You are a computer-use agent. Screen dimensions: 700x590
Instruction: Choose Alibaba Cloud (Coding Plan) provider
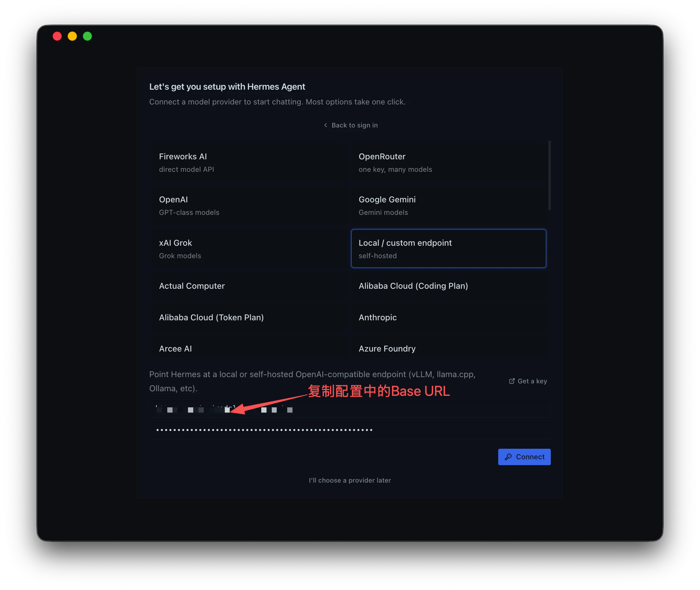(x=449, y=286)
